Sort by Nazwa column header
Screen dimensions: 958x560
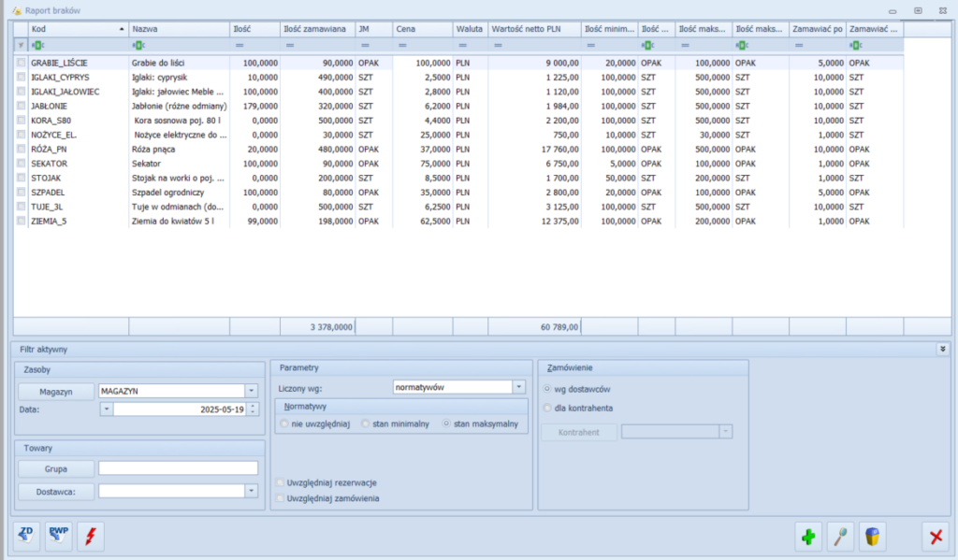179,29
